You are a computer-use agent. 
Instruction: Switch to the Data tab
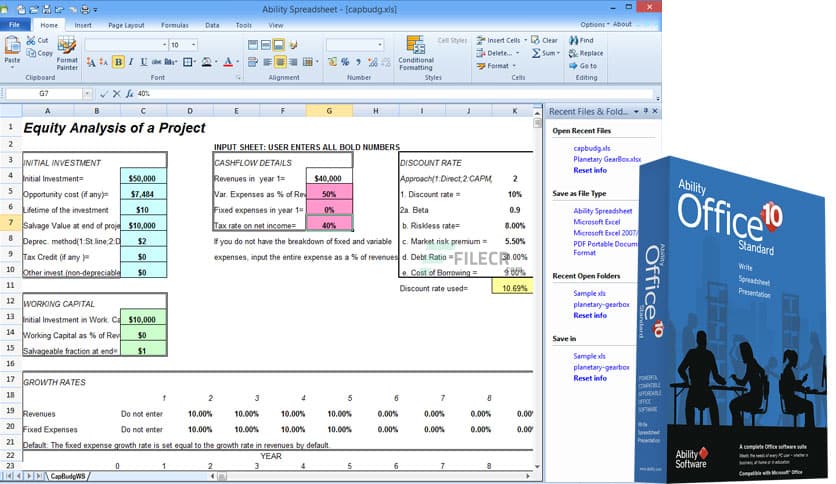pos(212,25)
